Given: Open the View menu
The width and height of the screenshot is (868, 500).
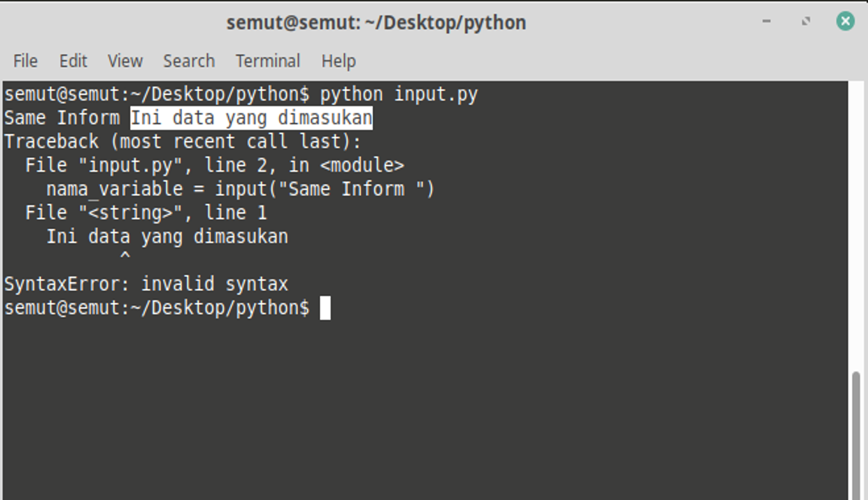Looking at the screenshot, I should [x=125, y=61].
